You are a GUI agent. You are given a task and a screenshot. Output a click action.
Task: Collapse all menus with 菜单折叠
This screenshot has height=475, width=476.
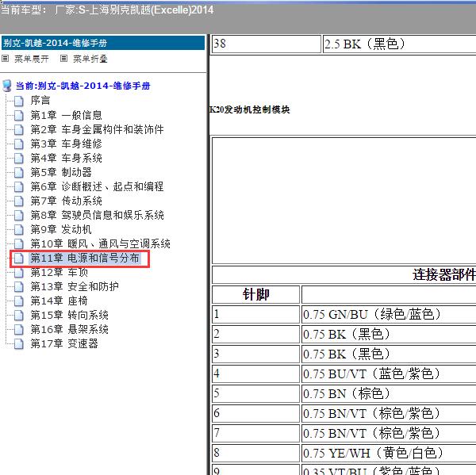pyautogui.click(x=90, y=59)
